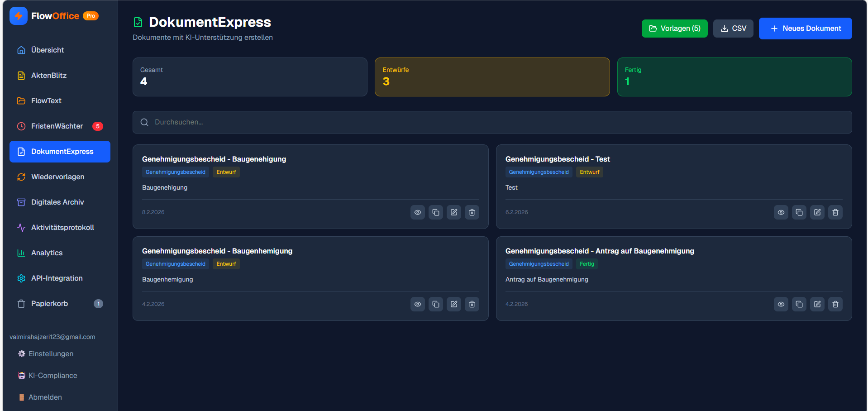Preview "Genehmigungsbescheid - Baugenehigung" with the eye icon

417,212
